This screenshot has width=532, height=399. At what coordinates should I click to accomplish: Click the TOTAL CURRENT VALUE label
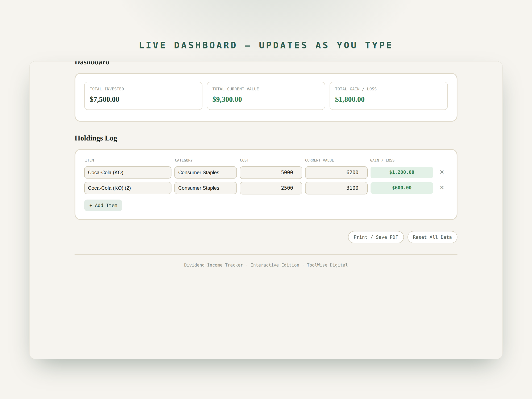point(236,89)
